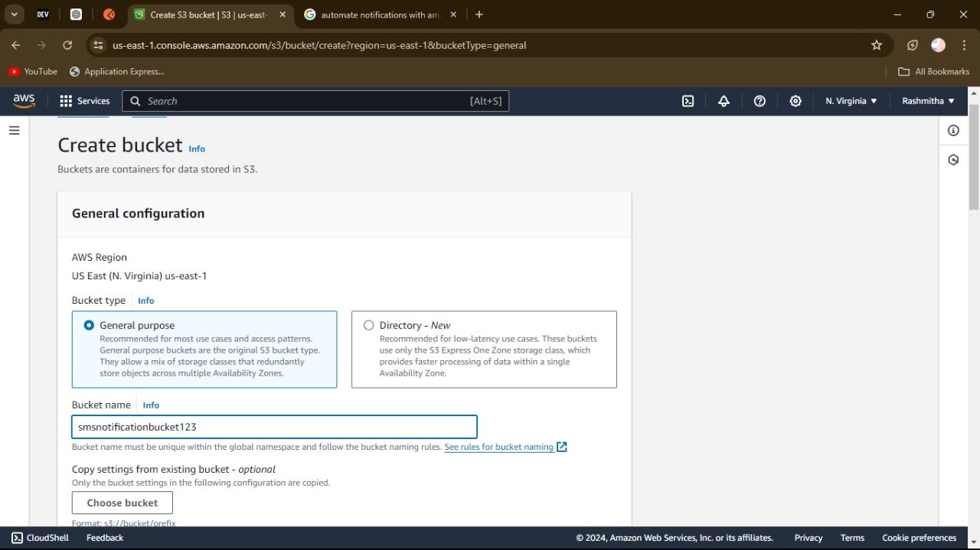Switch to the automate notifications Google tab

click(381, 15)
